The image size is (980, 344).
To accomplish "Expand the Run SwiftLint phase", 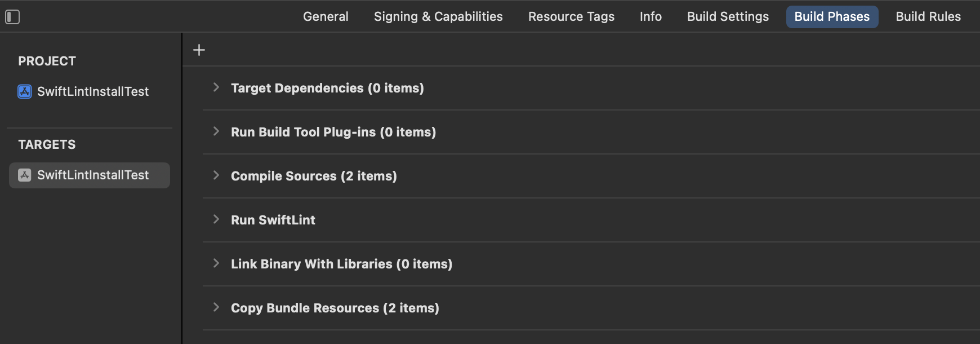I will [x=216, y=219].
